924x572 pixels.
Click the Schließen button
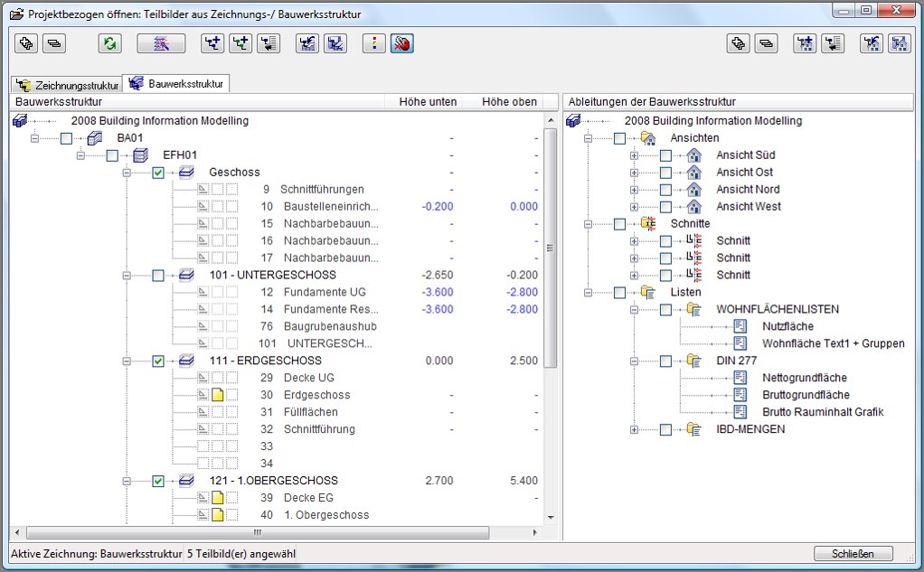(x=853, y=553)
